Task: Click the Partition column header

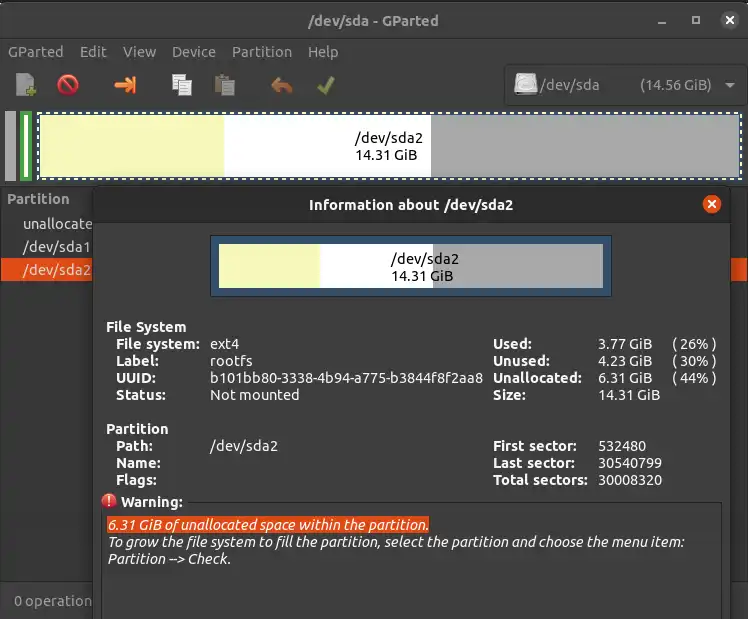Action: pyautogui.click(x=38, y=199)
